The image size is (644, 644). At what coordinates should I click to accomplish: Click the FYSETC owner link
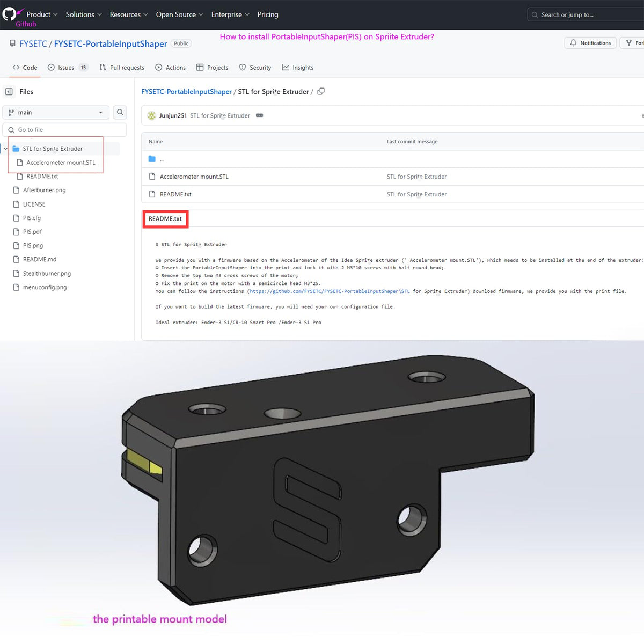[33, 43]
